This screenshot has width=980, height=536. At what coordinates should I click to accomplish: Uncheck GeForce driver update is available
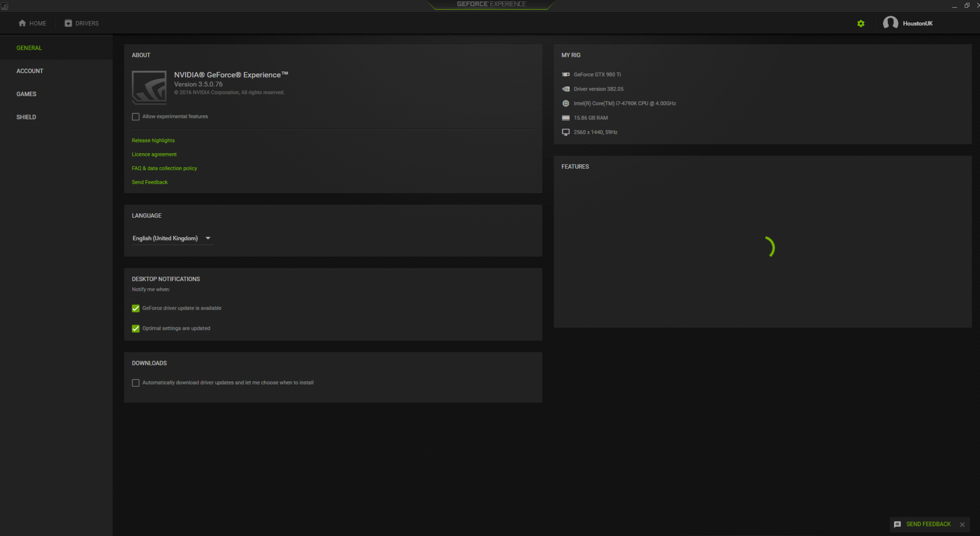[136, 308]
